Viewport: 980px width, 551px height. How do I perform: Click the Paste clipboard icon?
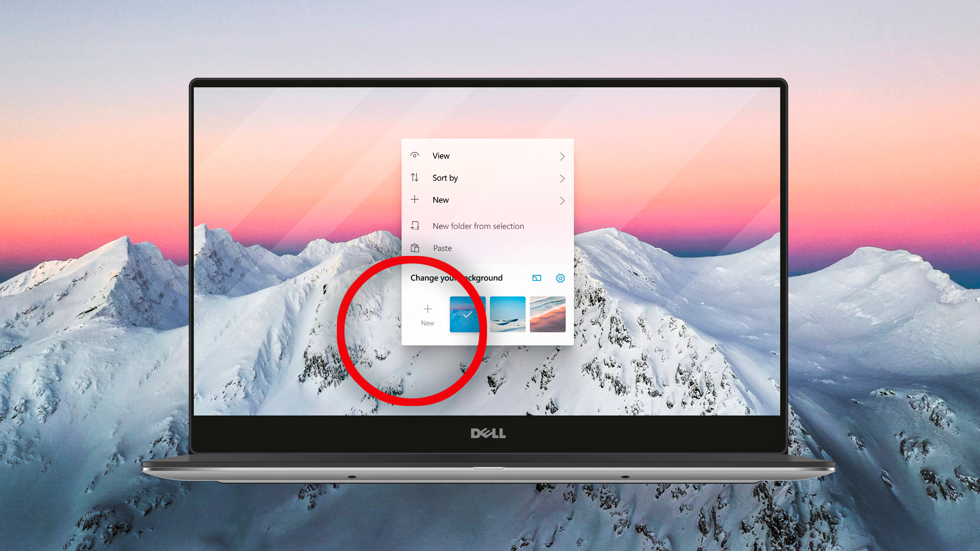tap(415, 248)
